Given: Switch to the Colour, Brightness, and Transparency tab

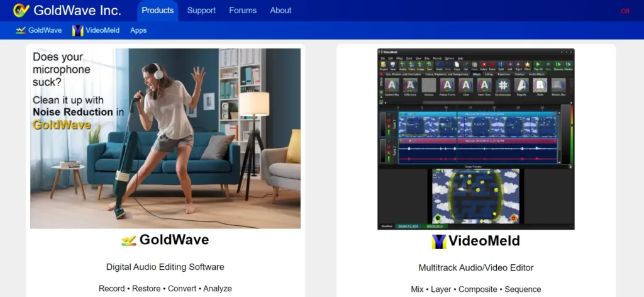Looking at the screenshot, I should point(447,74).
